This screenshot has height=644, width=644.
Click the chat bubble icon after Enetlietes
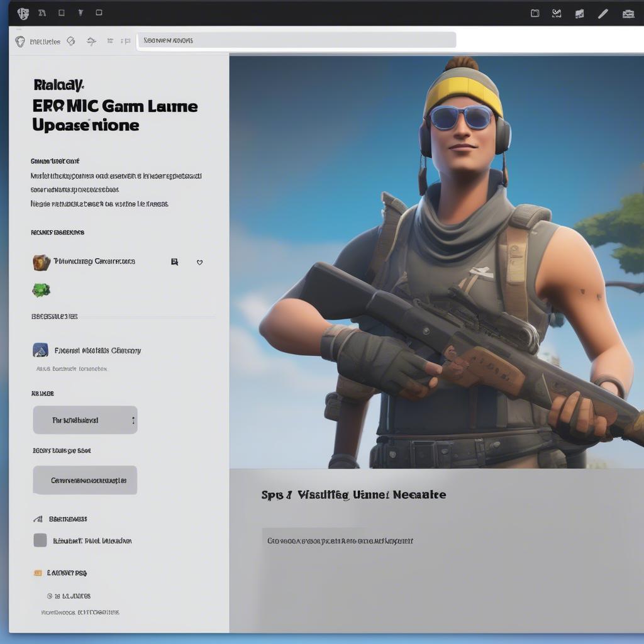71,41
